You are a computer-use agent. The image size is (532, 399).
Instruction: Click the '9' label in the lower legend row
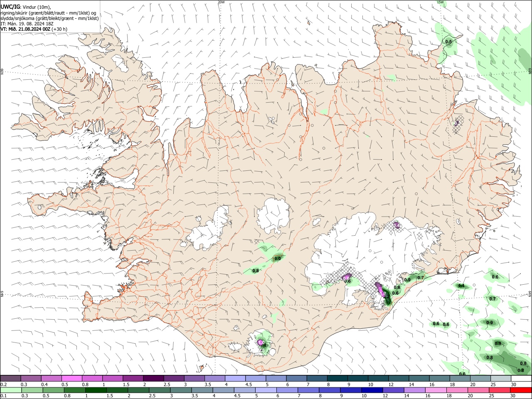point(341,396)
